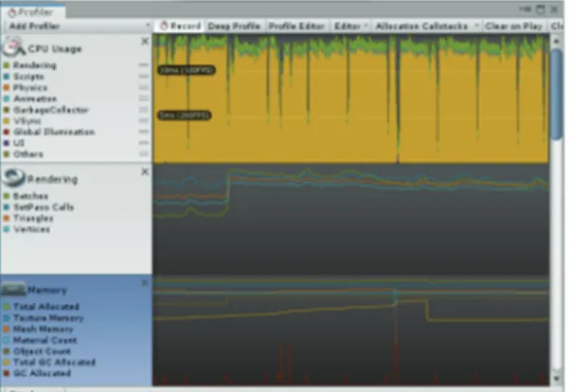
Task: Click the drag handle beside Animation
Action: (144, 98)
